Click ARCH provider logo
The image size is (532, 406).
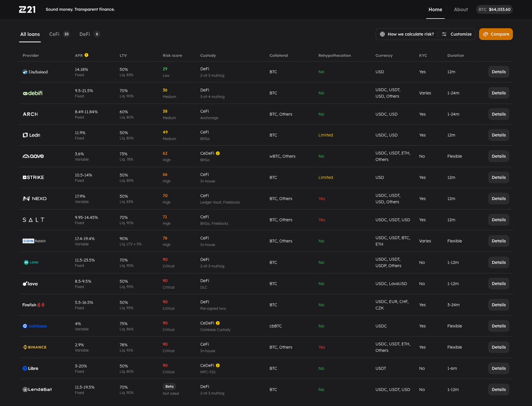click(30, 114)
